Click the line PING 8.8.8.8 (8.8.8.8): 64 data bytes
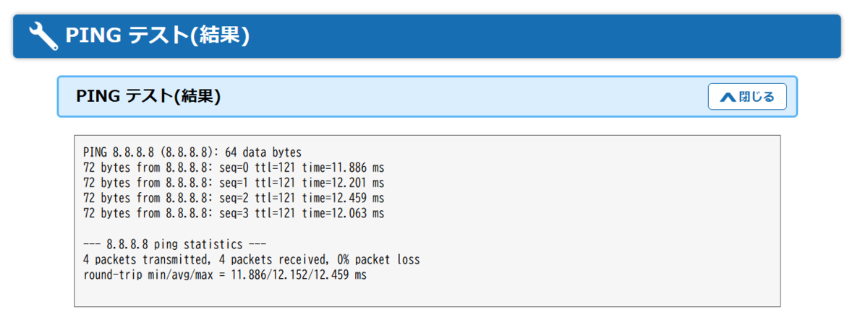Viewport: 868px width, 312px height. click(192, 152)
